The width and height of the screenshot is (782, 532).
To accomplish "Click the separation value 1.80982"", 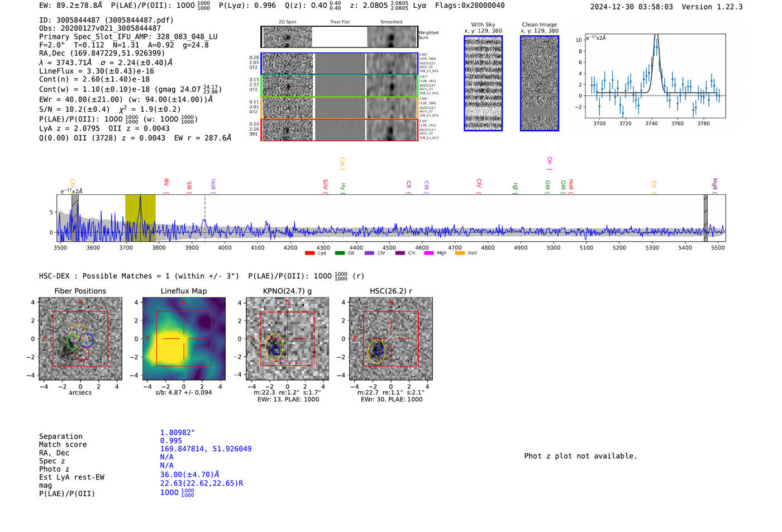I will (x=178, y=433).
